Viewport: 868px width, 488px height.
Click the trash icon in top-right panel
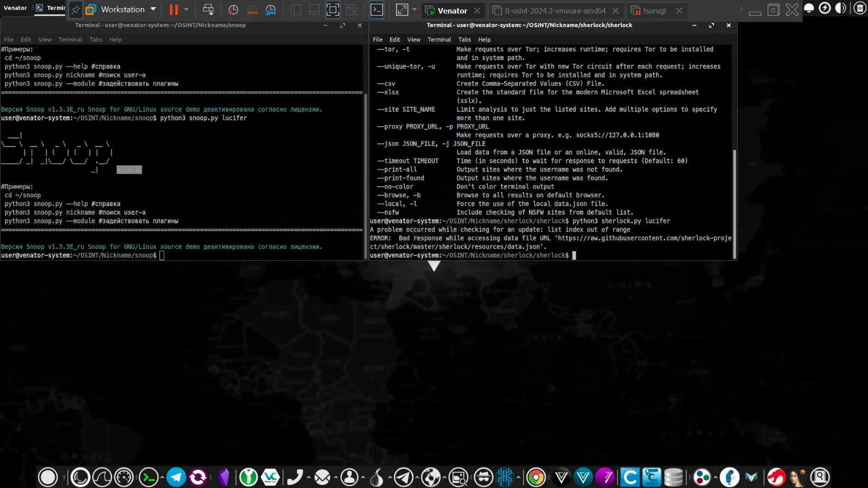pyautogui.click(x=860, y=8)
